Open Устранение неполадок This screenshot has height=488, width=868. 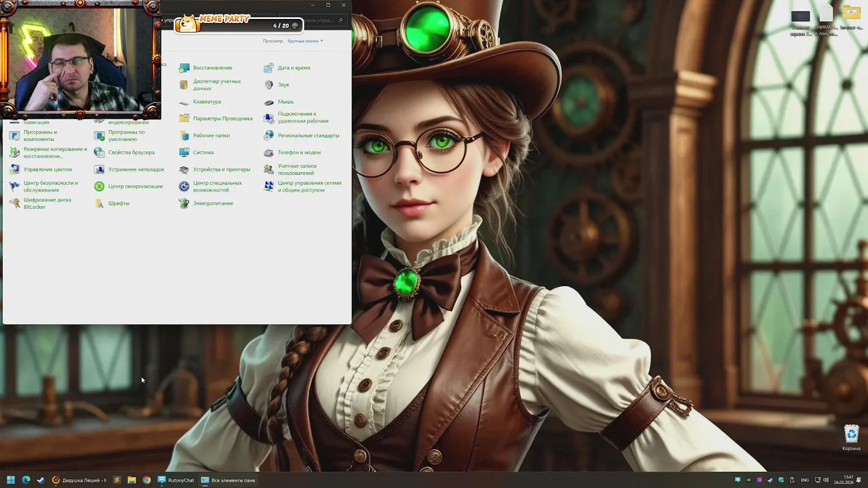[130, 169]
